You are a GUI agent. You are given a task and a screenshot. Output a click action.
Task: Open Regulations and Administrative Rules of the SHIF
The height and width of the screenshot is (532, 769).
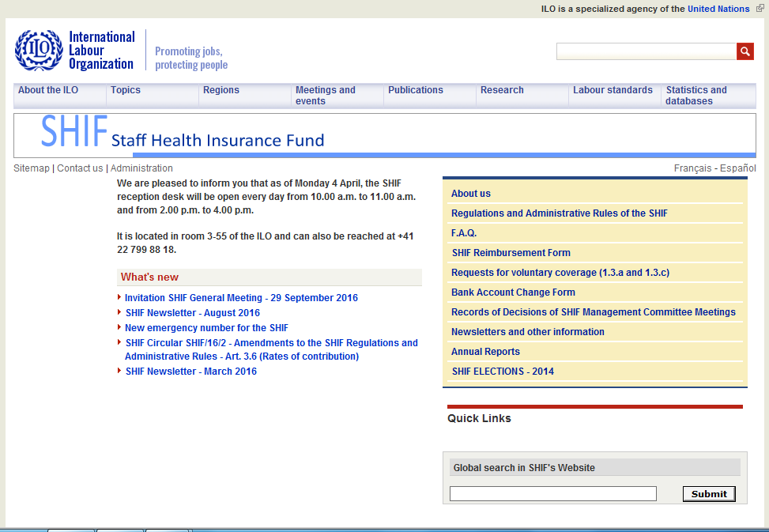click(559, 213)
